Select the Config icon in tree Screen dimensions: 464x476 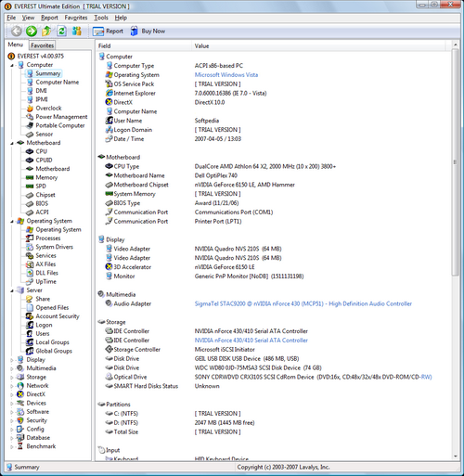(20, 429)
